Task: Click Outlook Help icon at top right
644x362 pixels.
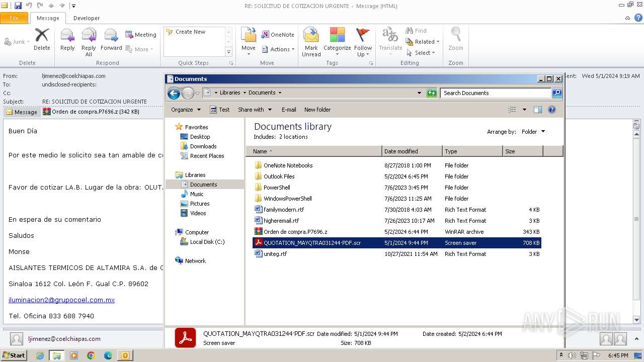Action: tap(638, 18)
